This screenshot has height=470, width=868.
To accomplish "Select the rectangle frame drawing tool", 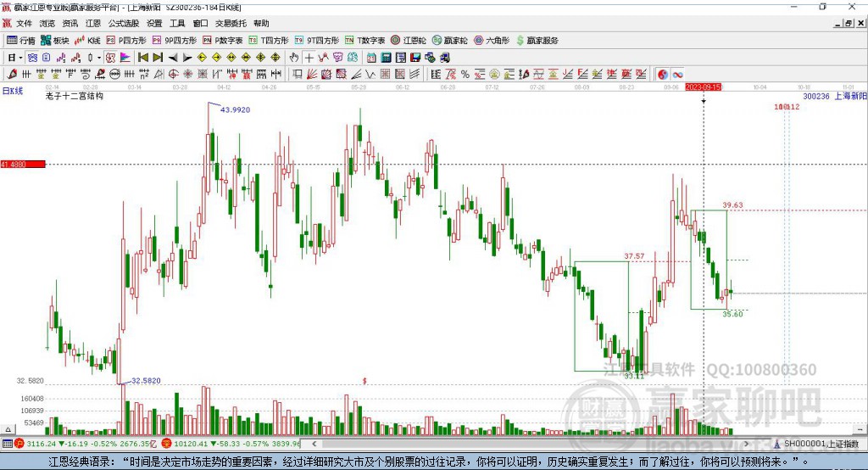I will pos(297,74).
